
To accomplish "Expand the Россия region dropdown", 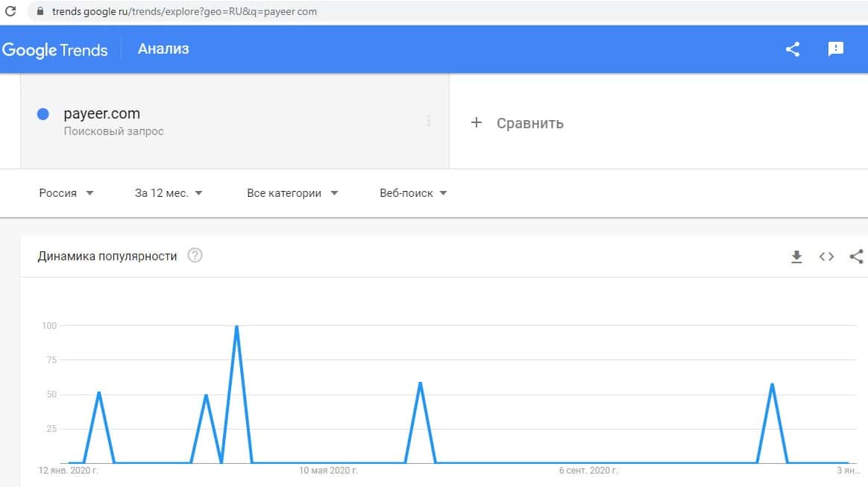I will click(x=66, y=193).
